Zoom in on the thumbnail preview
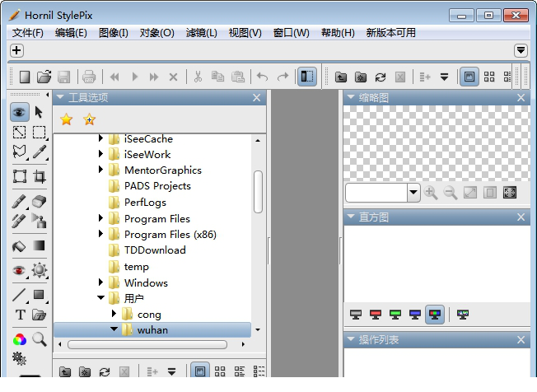 pyautogui.click(x=431, y=193)
